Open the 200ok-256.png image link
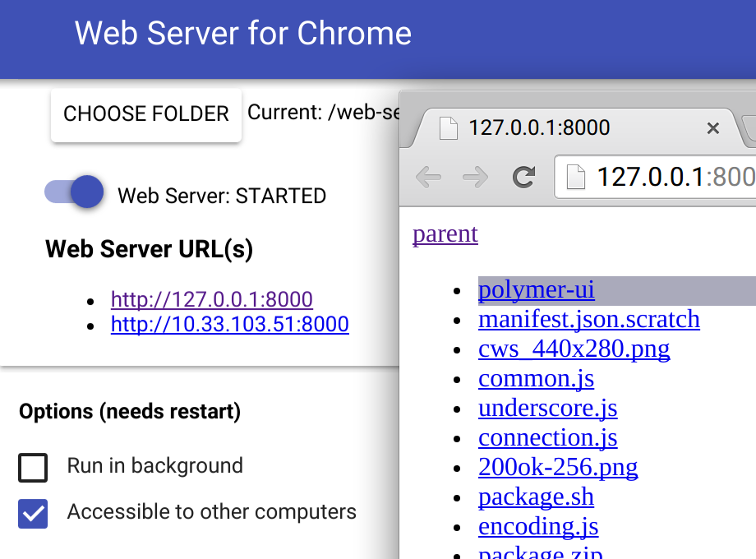Image resolution: width=756 pixels, height=559 pixels. (x=558, y=468)
